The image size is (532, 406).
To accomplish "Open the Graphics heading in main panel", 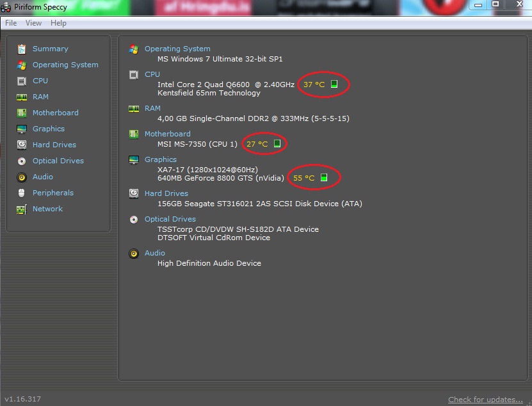I will [x=161, y=159].
